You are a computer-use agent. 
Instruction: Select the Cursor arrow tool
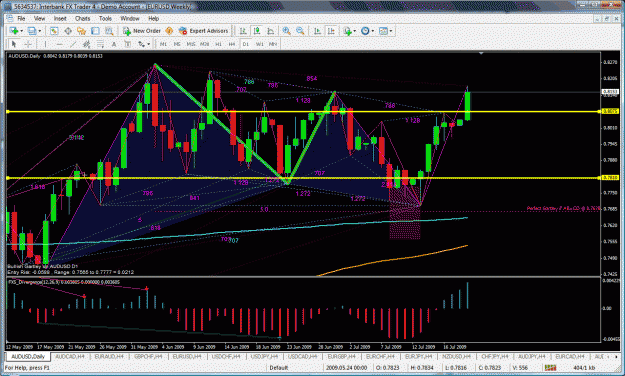[14, 44]
